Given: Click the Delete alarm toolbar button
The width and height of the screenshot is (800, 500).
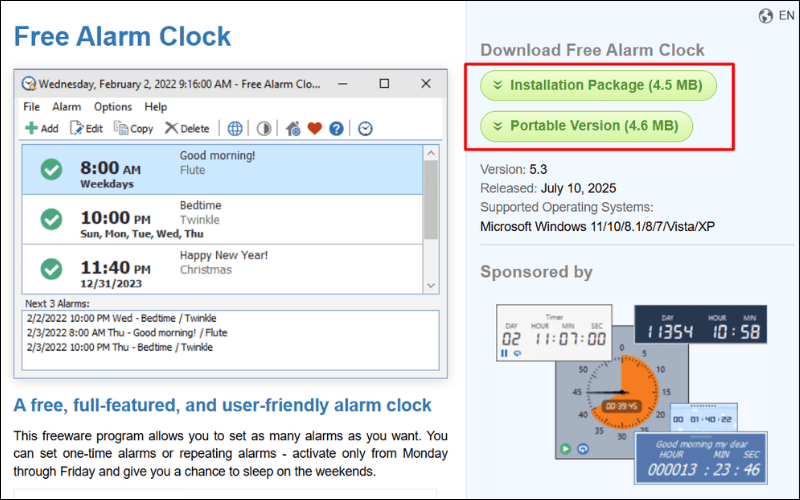Looking at the screenshot, I should tap(187, 128).
